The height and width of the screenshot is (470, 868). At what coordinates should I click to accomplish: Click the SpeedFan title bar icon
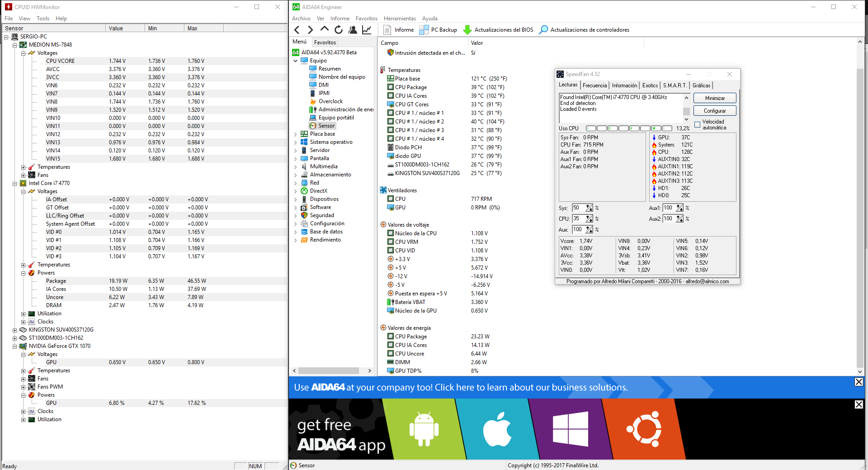[560, 74]
